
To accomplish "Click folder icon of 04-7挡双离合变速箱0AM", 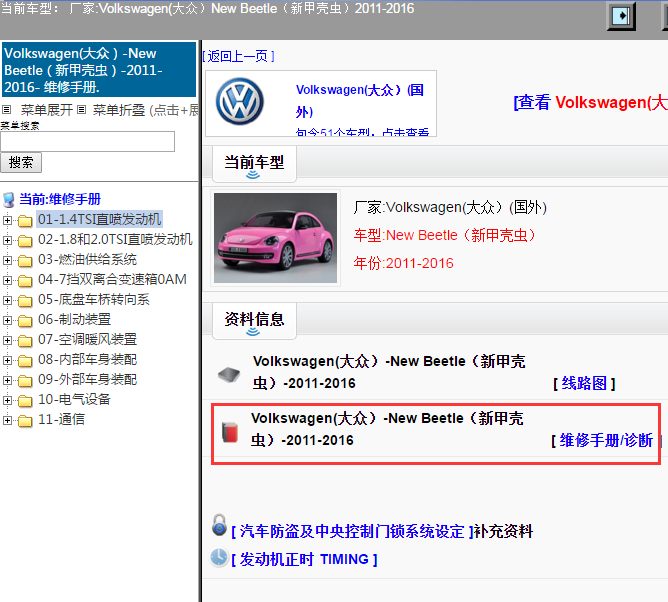I will (x=25, y=280).
